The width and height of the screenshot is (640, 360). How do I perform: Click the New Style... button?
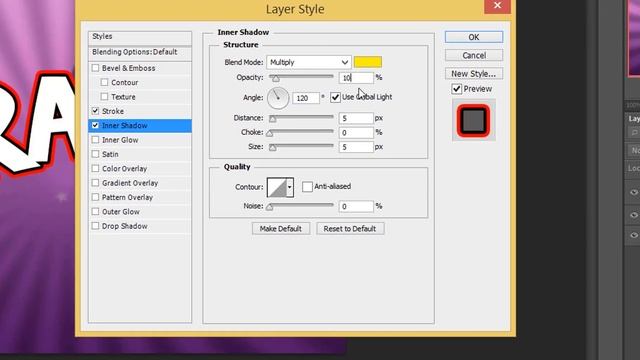click(474, 73)
